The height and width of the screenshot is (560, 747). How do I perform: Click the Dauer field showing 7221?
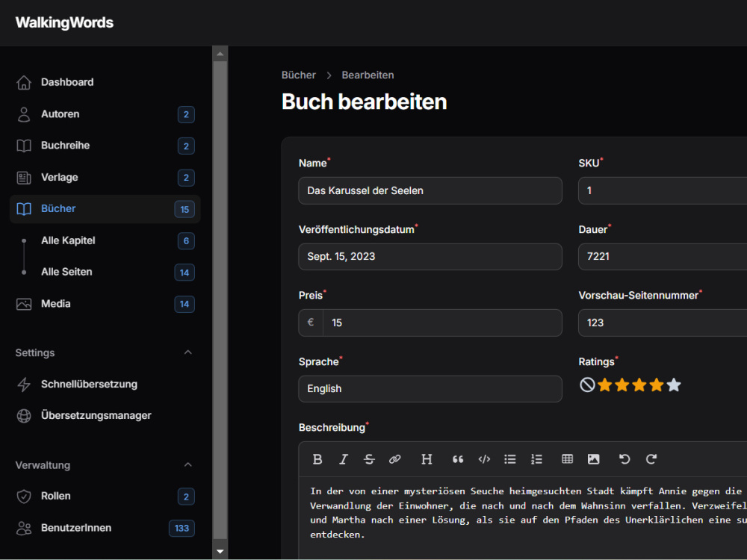pyautogui.click(x=663, y=257)
